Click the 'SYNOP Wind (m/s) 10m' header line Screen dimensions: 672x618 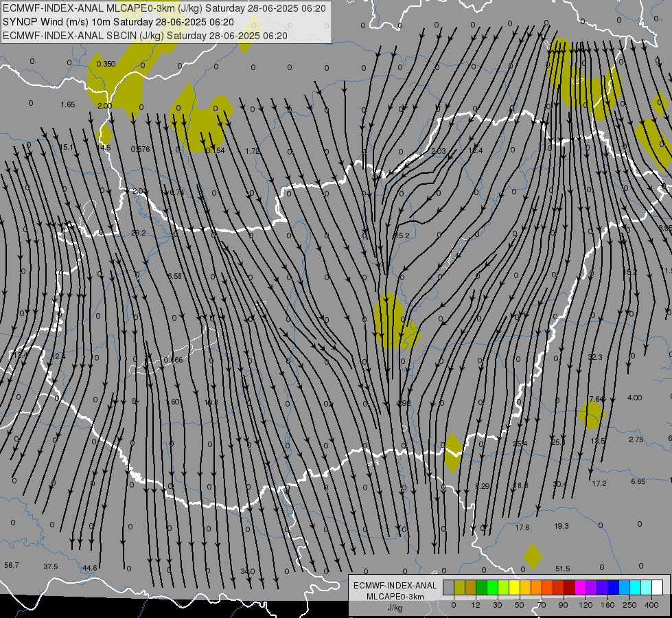tap(118, 22)
